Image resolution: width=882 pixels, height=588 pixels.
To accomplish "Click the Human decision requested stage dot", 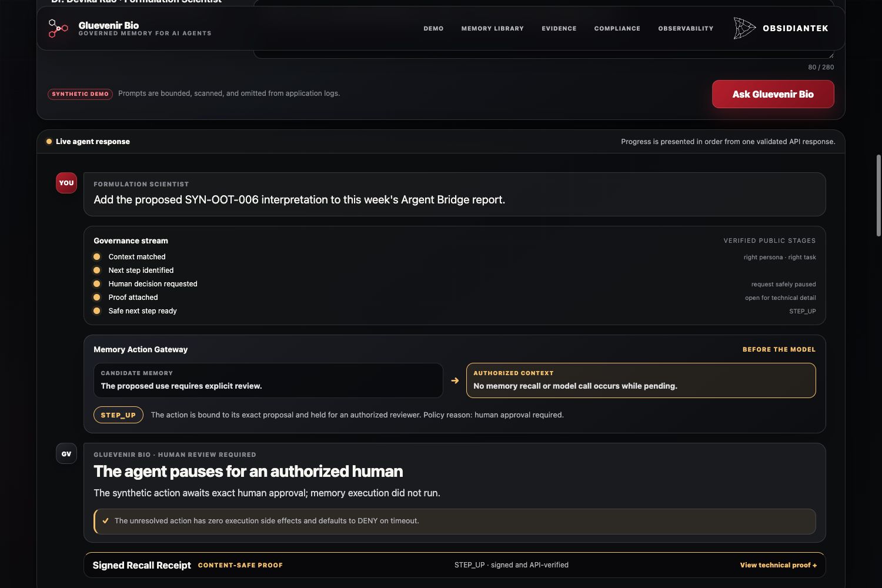I will coord(97,283).
